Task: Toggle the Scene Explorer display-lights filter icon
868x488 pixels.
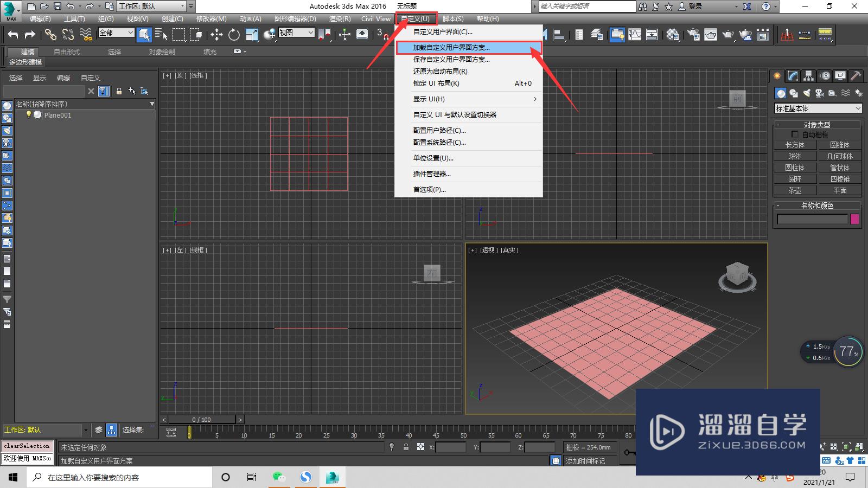Action: [7, 131]
